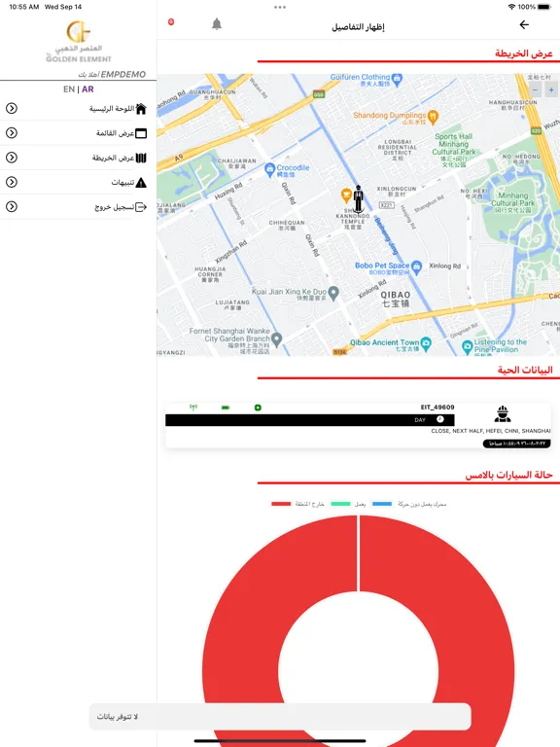
Task: Click the three dots multitasking icon at top
Action: click(x=280, y=7)
